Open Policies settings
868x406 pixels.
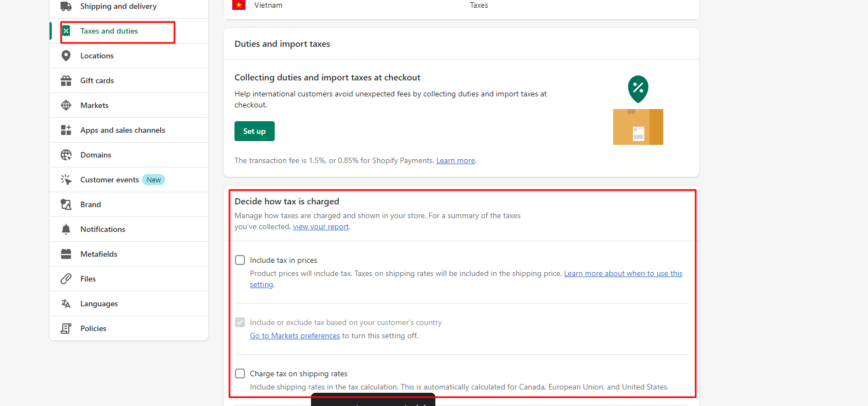(129, 328)
